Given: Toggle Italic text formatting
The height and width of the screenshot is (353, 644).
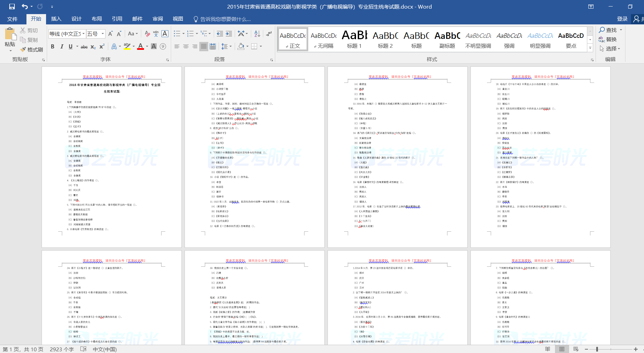Looking at the screenshot, I should click(x=62, y=47).
